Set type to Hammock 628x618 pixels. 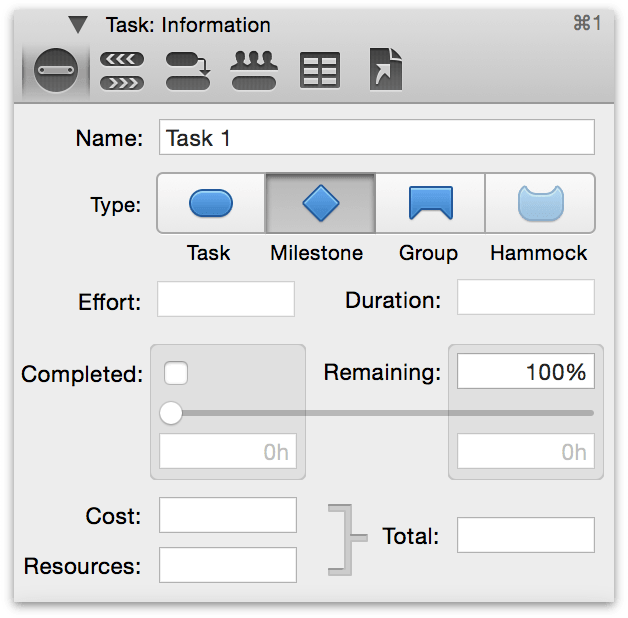click(540, 203)
